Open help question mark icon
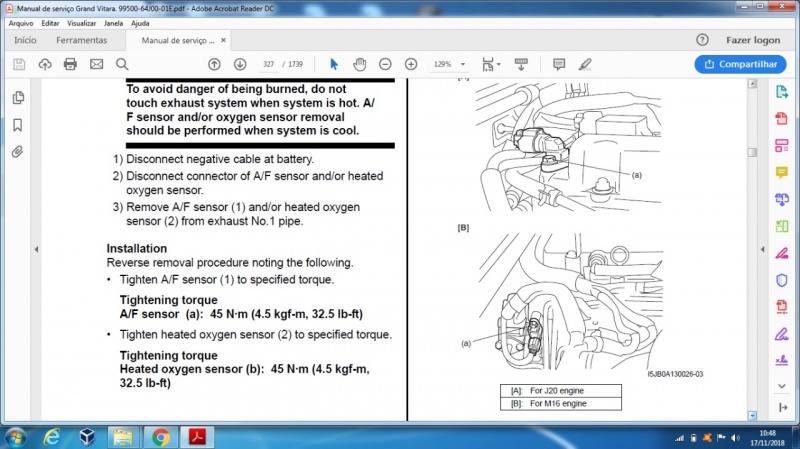The image size is (800, 449). click(x=702, y=40)
